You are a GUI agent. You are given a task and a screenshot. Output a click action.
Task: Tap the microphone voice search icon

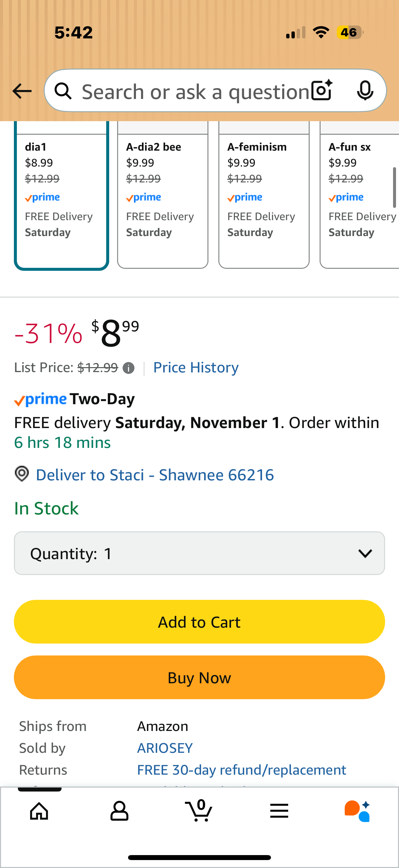tap(365, 90)
